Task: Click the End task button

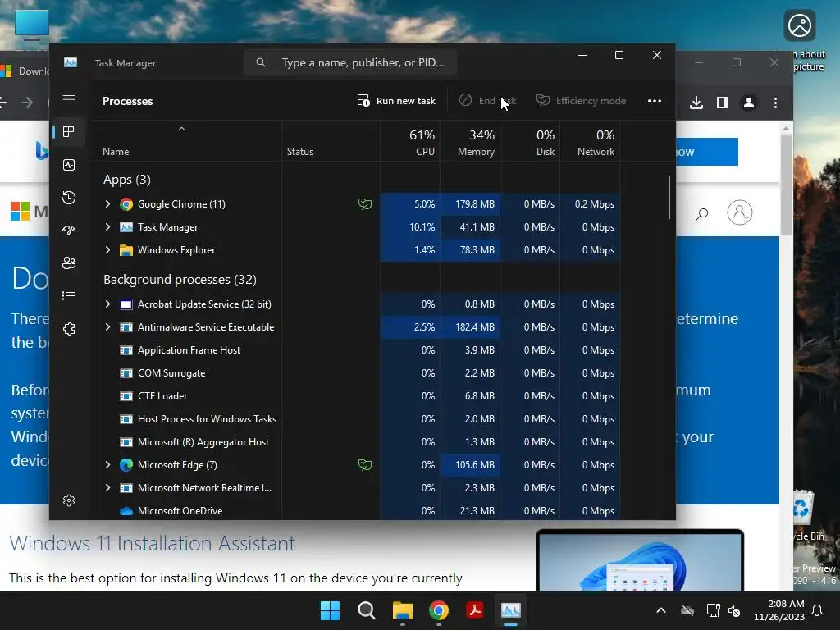Action: click(x=487, y=101)
